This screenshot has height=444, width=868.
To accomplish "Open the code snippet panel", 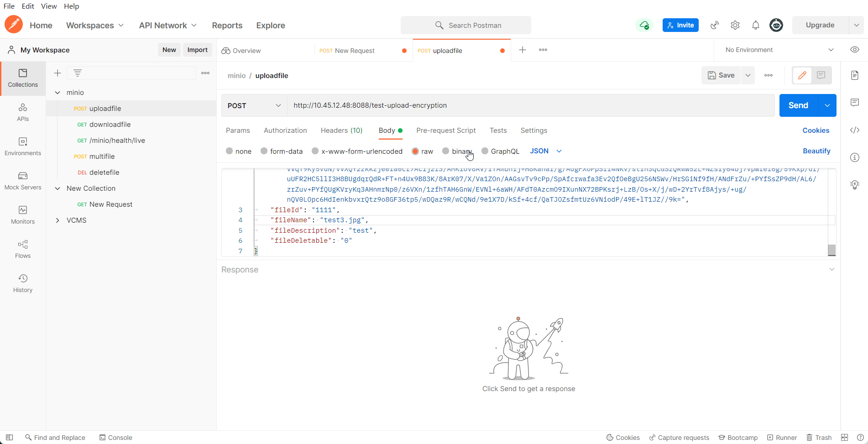I will (855, 130).
